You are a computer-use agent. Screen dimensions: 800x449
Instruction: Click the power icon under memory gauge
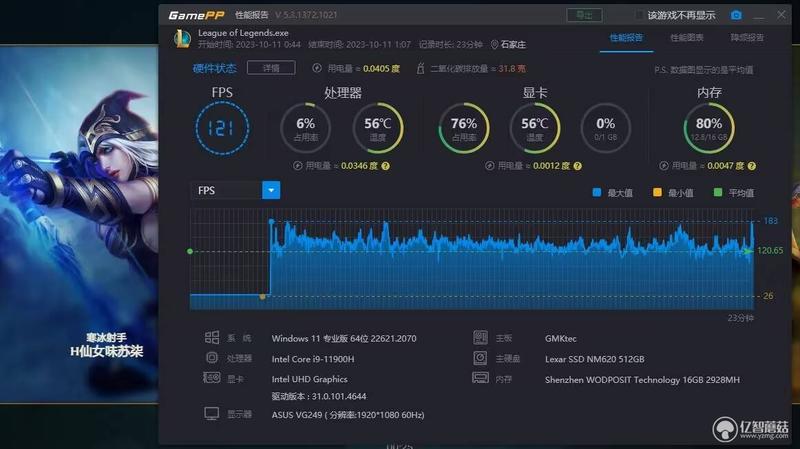click(x=664, y=166)
